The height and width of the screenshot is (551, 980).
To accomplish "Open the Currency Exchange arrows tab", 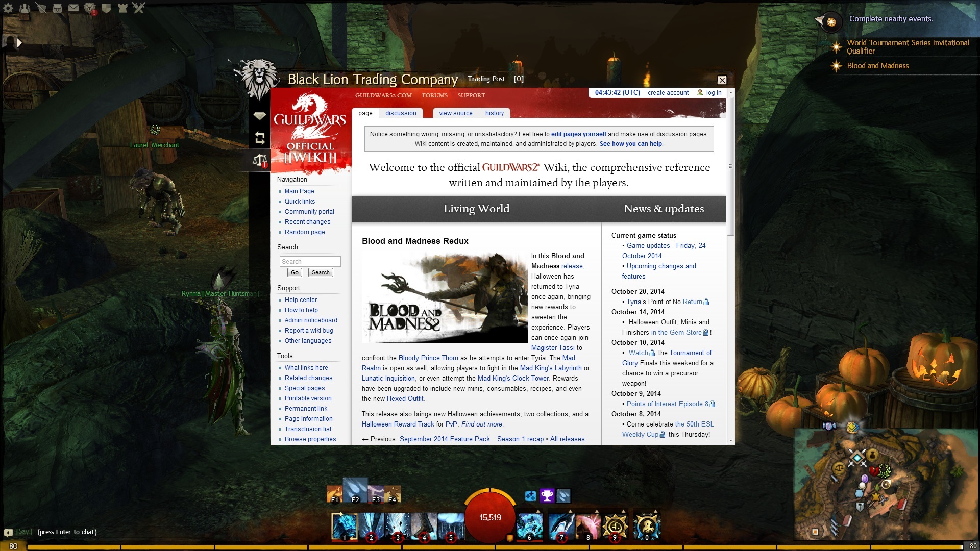I will [x=260, y=138].
